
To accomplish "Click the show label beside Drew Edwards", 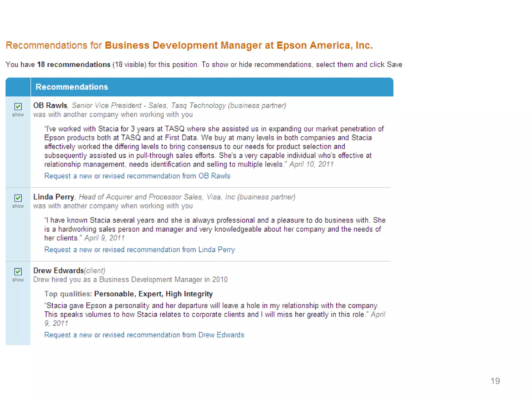I will click(x=18, y=280).
